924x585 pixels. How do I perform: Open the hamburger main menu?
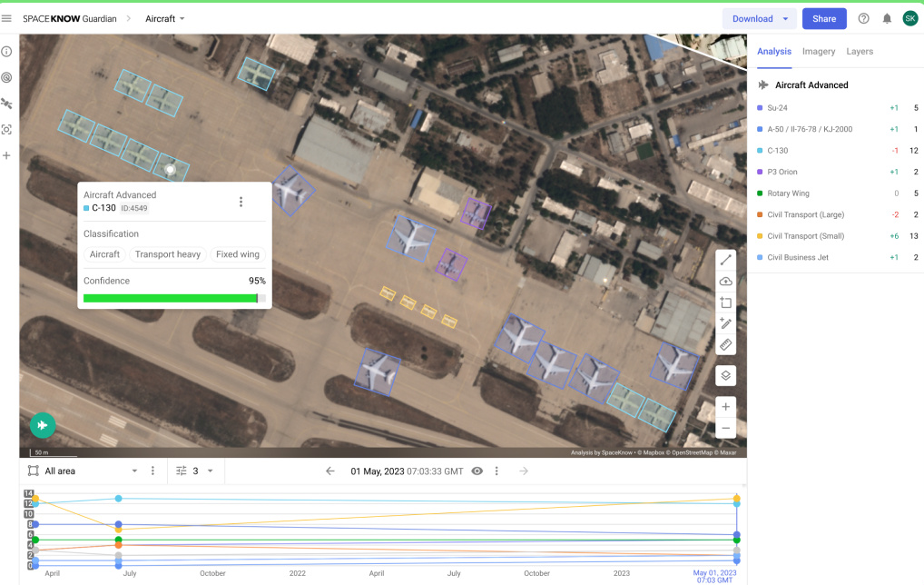pyautogui.click(x=6, y=18)
